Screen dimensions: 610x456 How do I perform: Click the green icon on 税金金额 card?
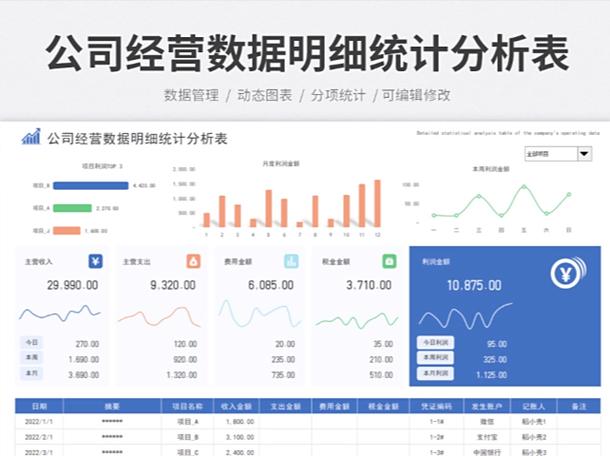(x=389, y=261)
